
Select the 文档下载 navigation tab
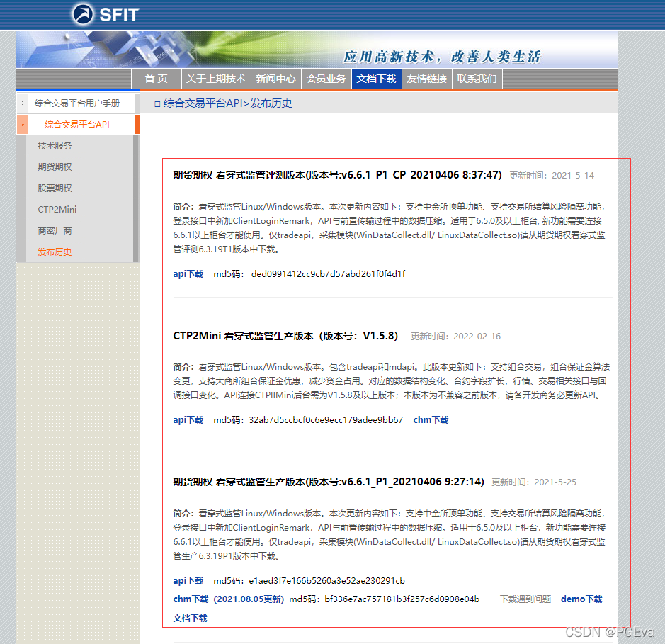coord(377,79)
